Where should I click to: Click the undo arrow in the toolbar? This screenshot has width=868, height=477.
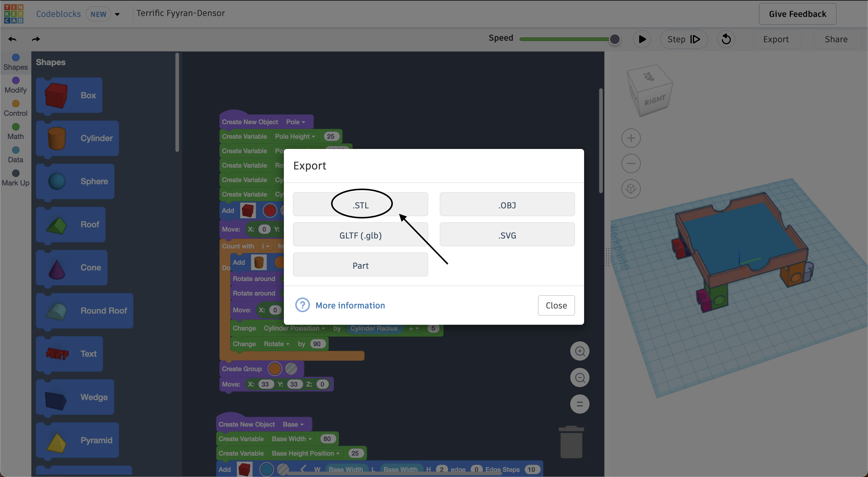[12, 39]
